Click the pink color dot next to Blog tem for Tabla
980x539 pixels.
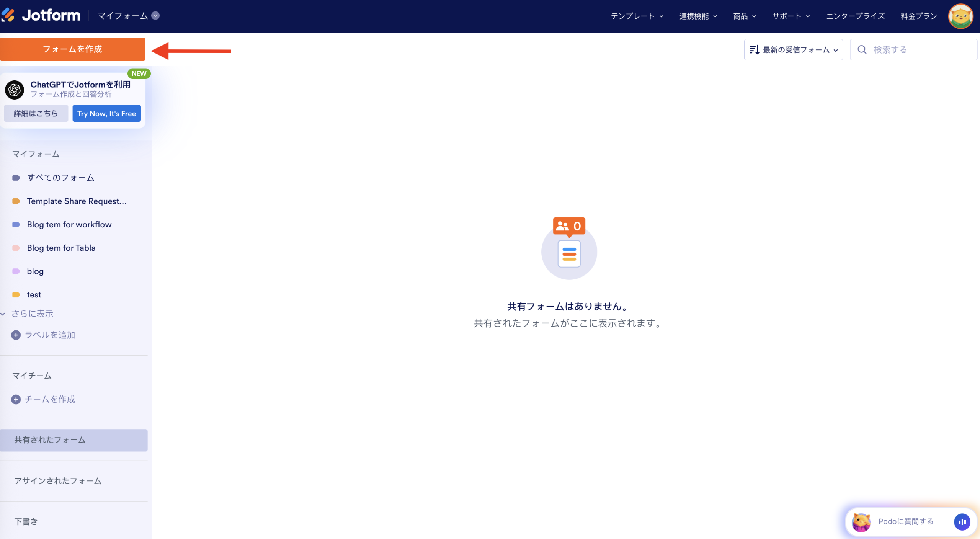coord(16,248)
